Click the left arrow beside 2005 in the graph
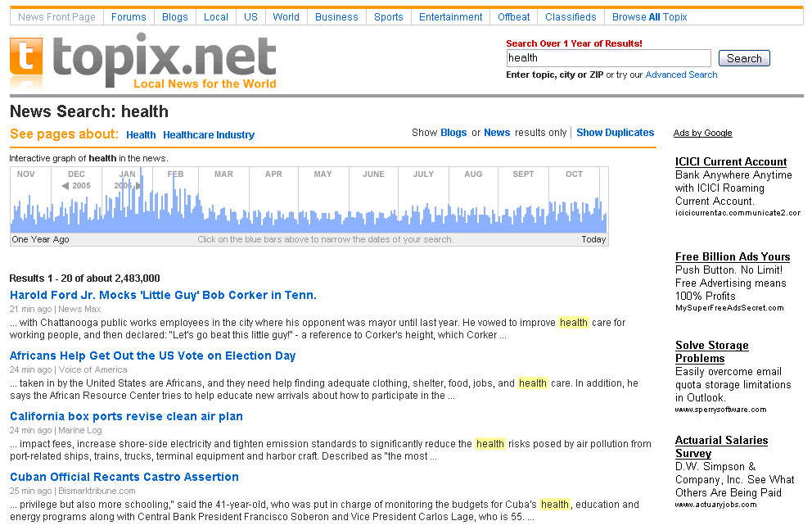The width and height of the screenshot is (812, 530). point(65,185)
